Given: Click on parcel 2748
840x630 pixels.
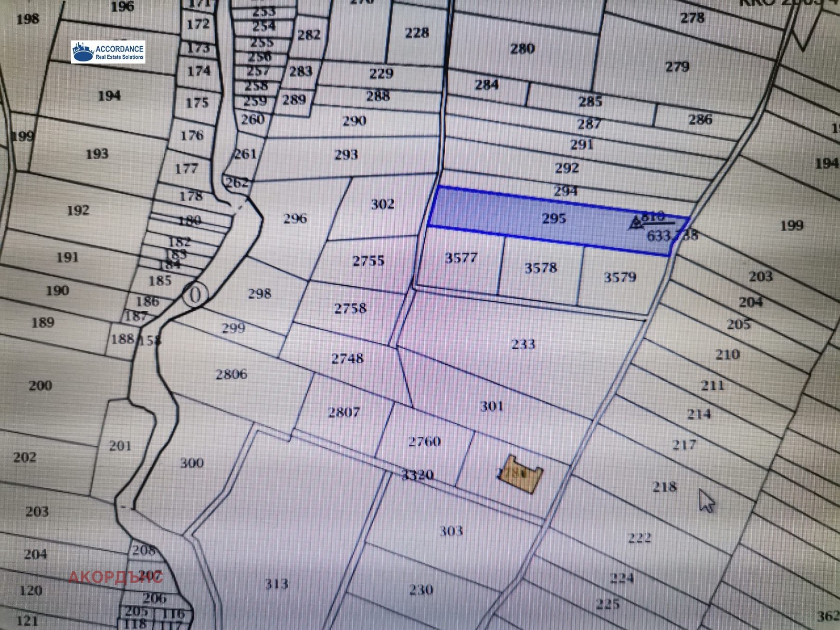Looking at the screenshot, I should [x=347, y=359].
